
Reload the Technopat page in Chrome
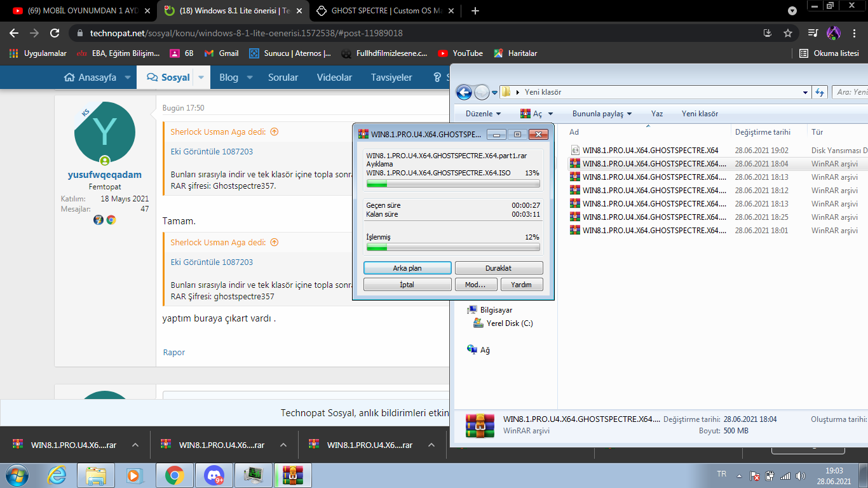(55, 33)
